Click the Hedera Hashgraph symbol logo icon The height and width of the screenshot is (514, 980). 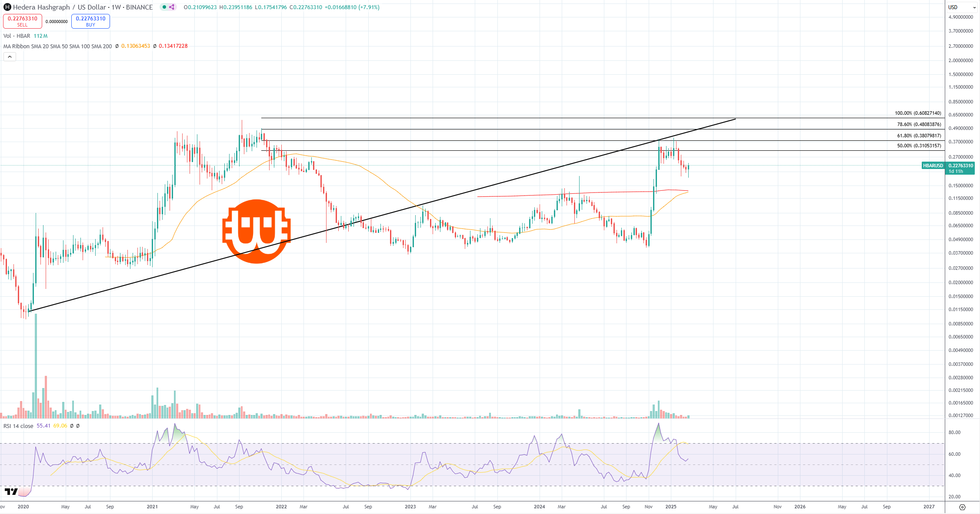click(x=7, y=7)
